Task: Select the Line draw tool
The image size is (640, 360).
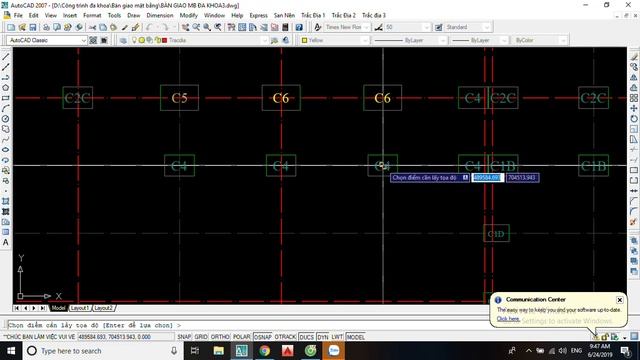Action: click(6, 57)
